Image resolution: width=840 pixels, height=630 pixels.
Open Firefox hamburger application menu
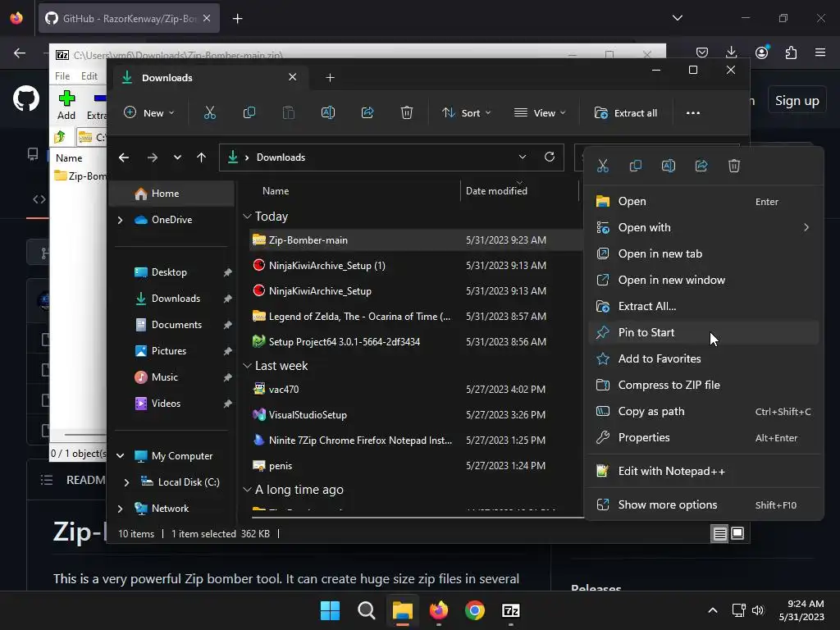click(x=820, y=52)
